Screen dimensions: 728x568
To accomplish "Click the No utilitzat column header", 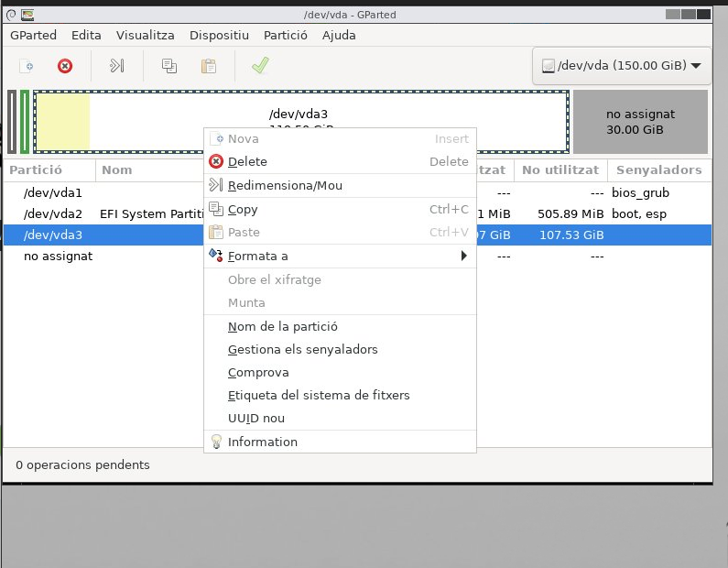I will pos(560,169).
